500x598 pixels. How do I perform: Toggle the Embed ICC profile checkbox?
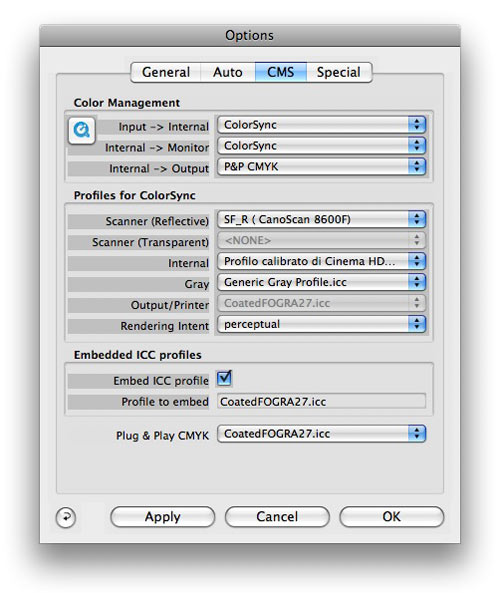(x=224, y=379)
